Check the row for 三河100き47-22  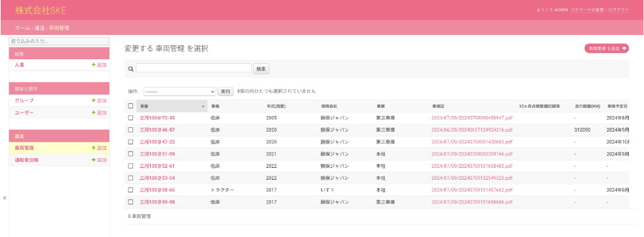pos(131,142)
